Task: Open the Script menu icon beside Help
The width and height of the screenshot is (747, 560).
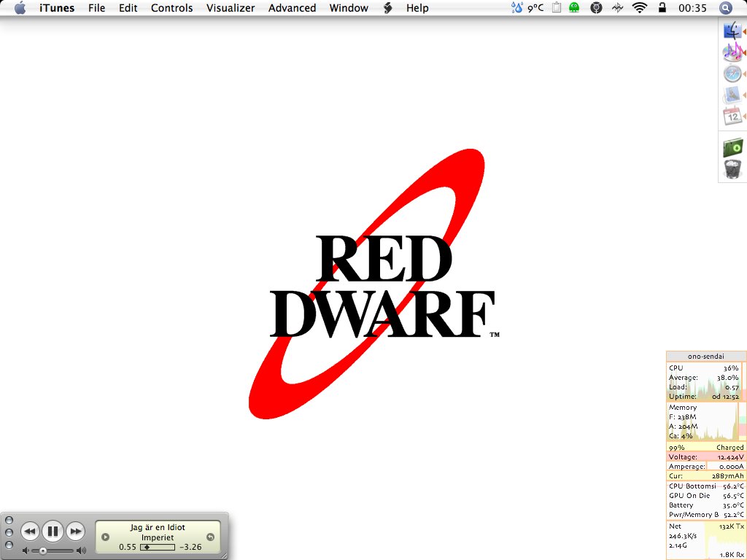Action: 388,8
